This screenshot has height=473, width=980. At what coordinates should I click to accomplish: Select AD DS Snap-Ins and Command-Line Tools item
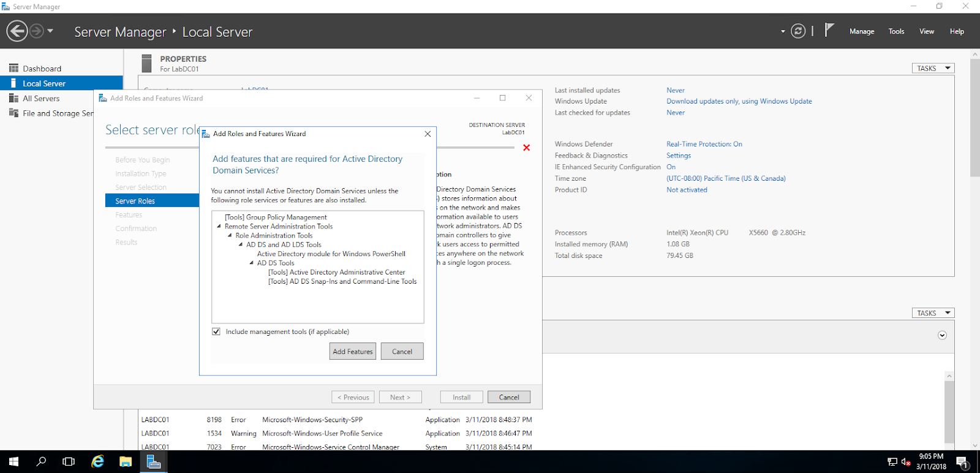tap(342, 281)
